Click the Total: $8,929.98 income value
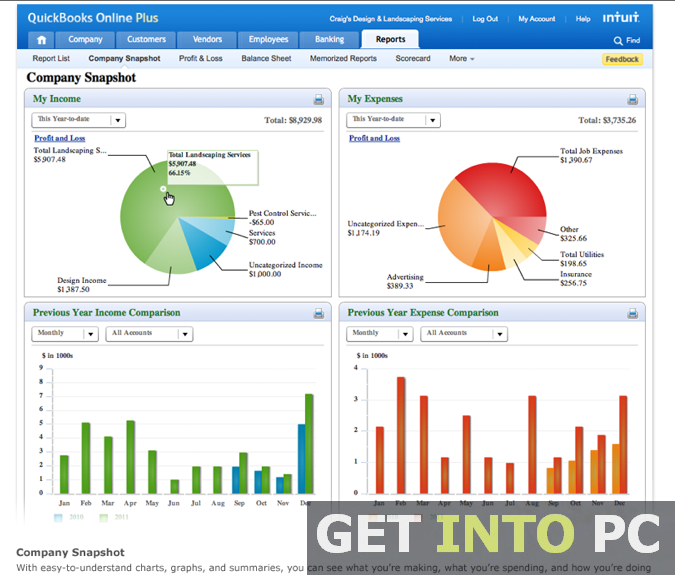 (293, 120)
